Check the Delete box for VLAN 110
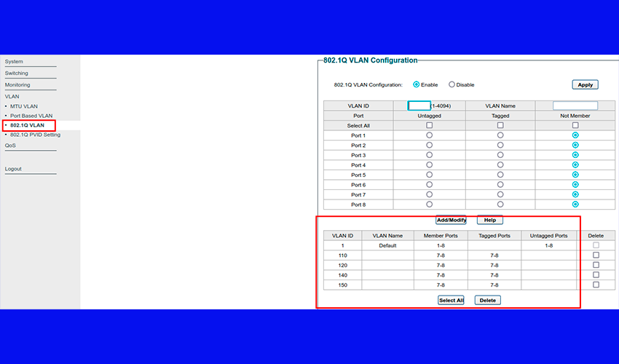The width and height of the screenshot is (619, 364). point(596,255)
